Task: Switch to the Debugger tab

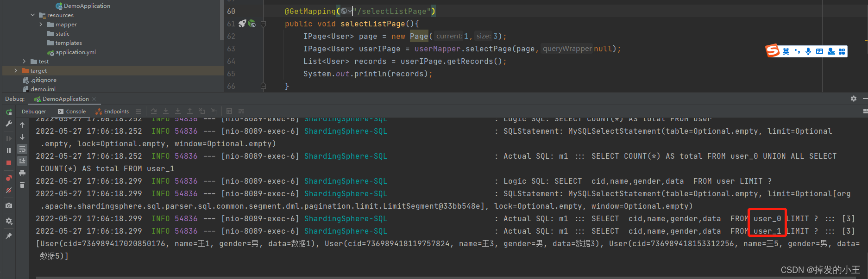Action: [34, 112]
